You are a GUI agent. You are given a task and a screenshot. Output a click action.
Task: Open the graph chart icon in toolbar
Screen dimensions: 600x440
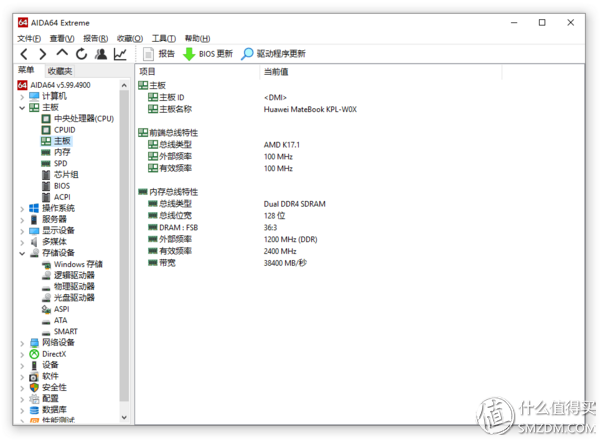tap(120, 54)
